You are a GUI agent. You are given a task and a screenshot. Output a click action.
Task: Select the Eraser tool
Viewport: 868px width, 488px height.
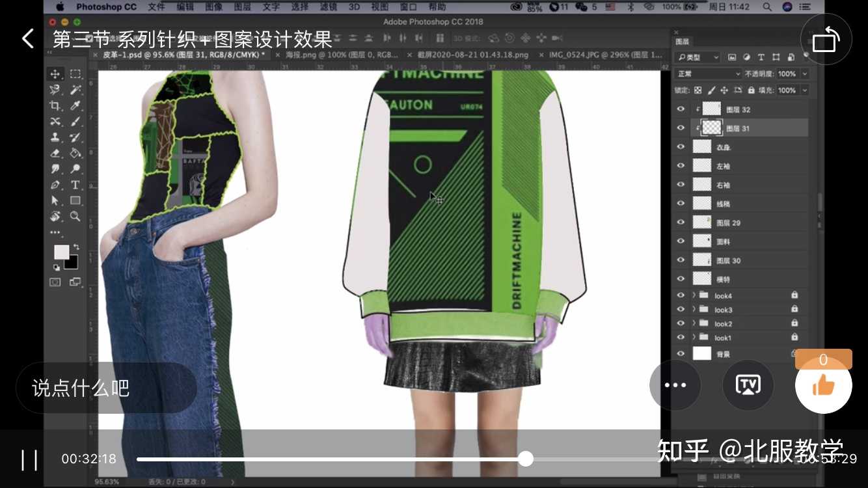[x=55, y=154]
